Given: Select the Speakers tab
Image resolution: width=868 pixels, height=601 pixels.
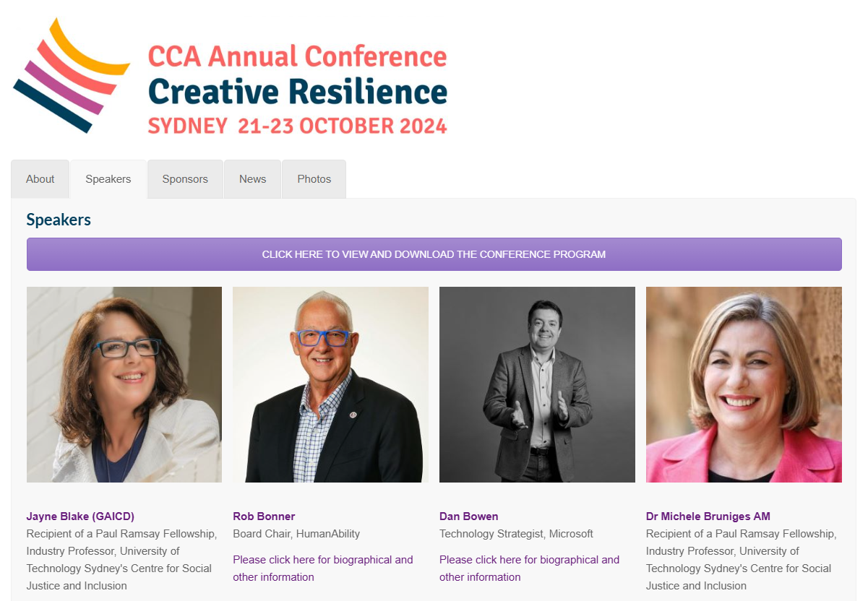Looking at the screenshot, I should point(108,179).
